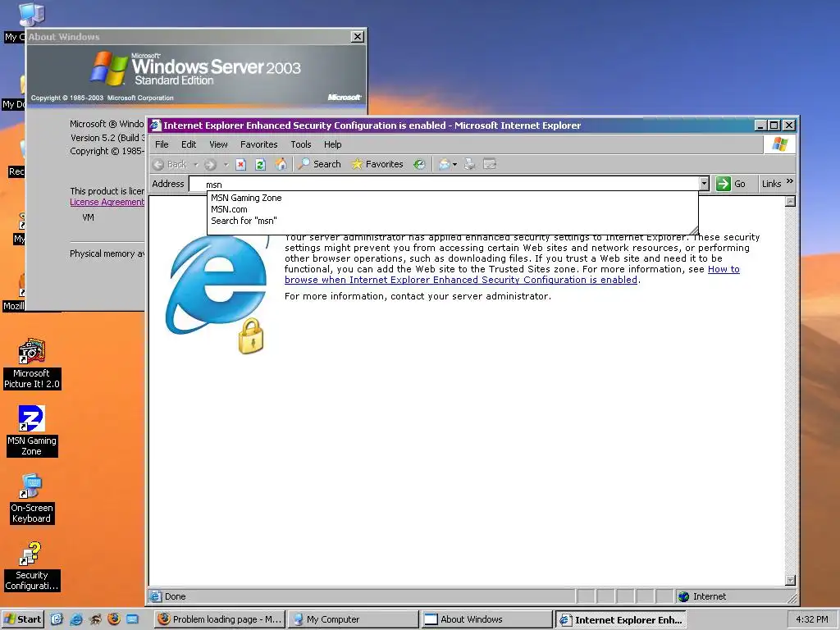
Task: Click the License Agreement link in About Windows
Action: coord(107,202)
